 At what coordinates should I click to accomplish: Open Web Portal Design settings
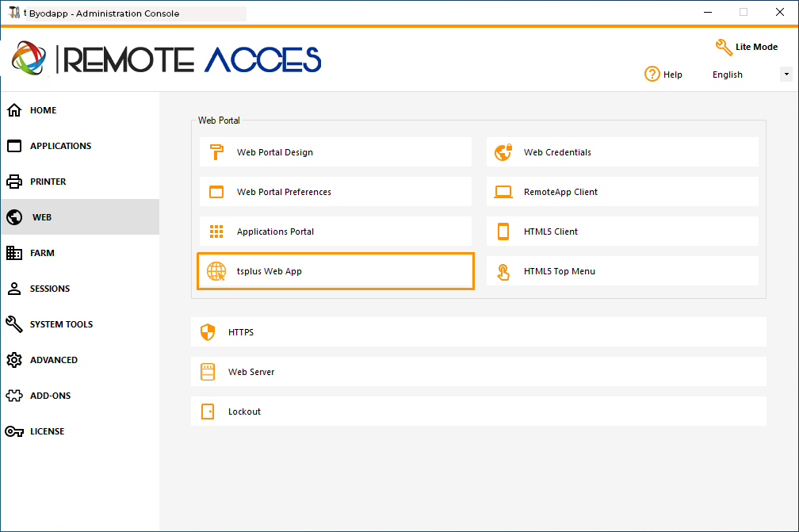[336, 152]
